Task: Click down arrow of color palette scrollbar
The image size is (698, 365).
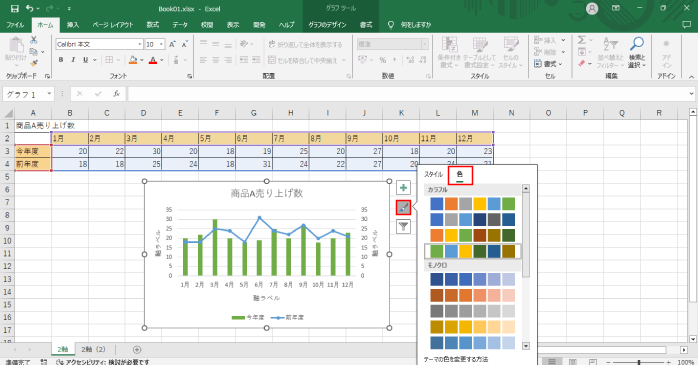Action: pos(526,346)
